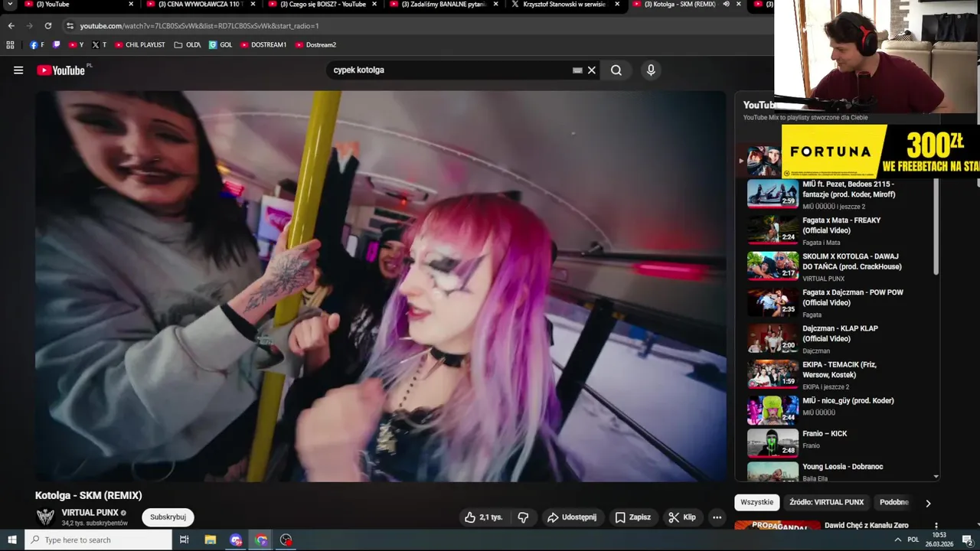Click the Windows 'Type here to search' box
The height and width of the screenshot is (551, 980).
[x=98, y=540]
